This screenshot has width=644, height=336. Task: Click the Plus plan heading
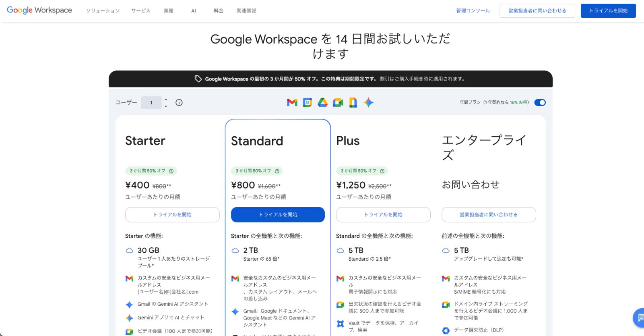(x=348, y=141)
